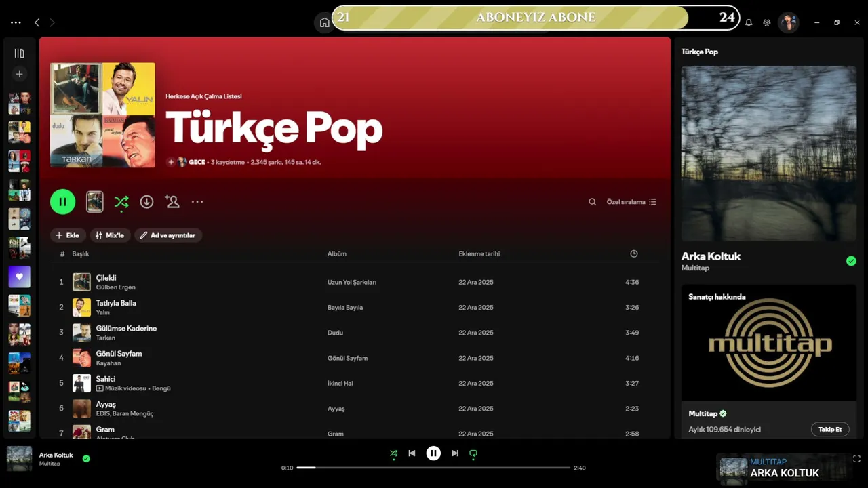Go forward with the right arrow

(52, 22)
